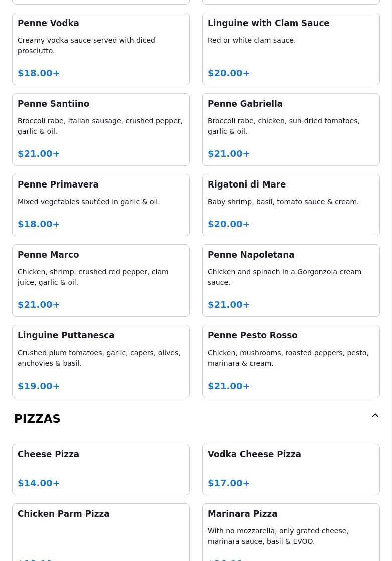Choose the Penne Santiino dish
Viewport: 392px width, 561px height.
[x=101, y=129]
